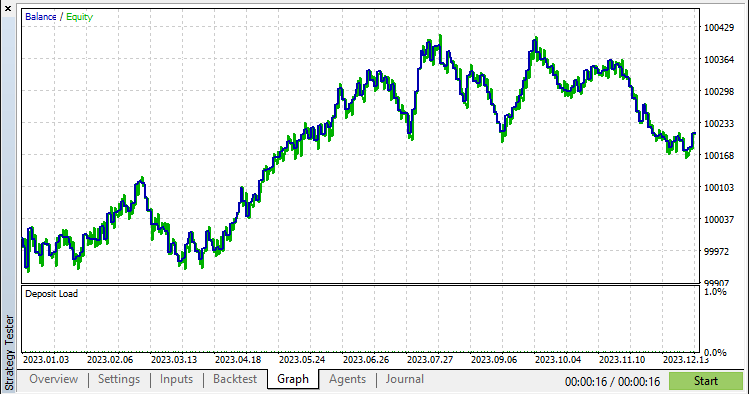Click the 2023.05.24 date label
Image resolution: width=749 pixels, height=394 pixels.
302,360
